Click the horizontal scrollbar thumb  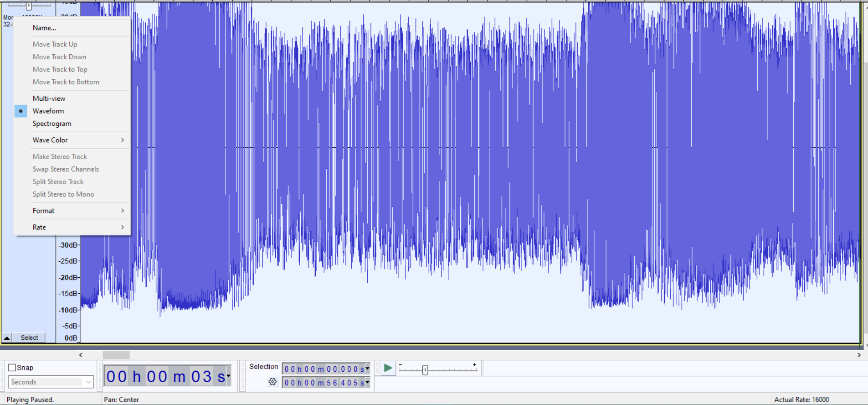pyautogui.click(x=116, y=355)
